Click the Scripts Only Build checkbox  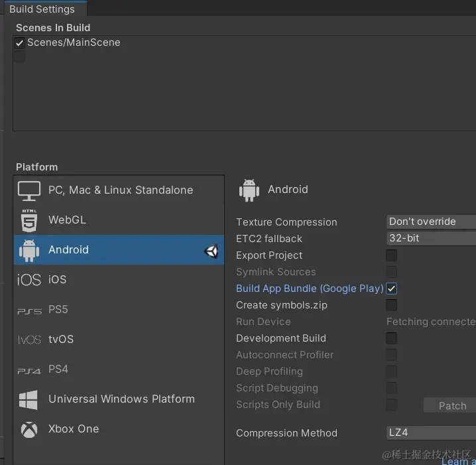pos(391,405)
